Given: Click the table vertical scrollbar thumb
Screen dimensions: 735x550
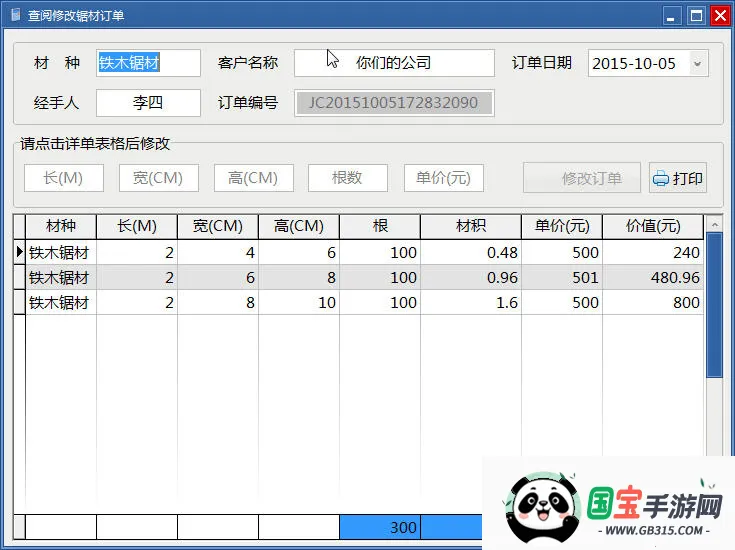Looking at the screenshot, I should tap(714, 305).
